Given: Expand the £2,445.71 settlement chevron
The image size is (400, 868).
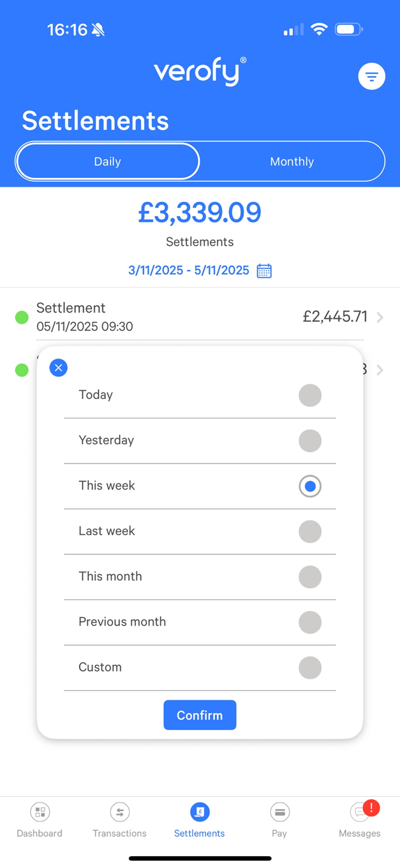Looking at the screenshot, I should pos(380,318).
